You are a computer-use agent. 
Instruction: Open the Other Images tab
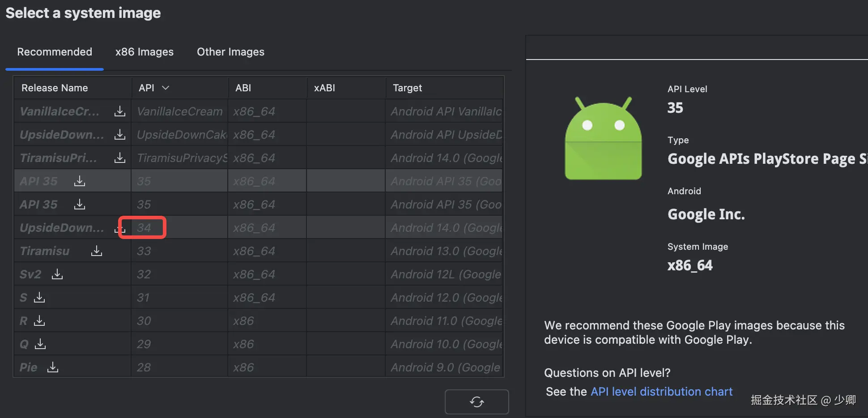coord(230,52)
